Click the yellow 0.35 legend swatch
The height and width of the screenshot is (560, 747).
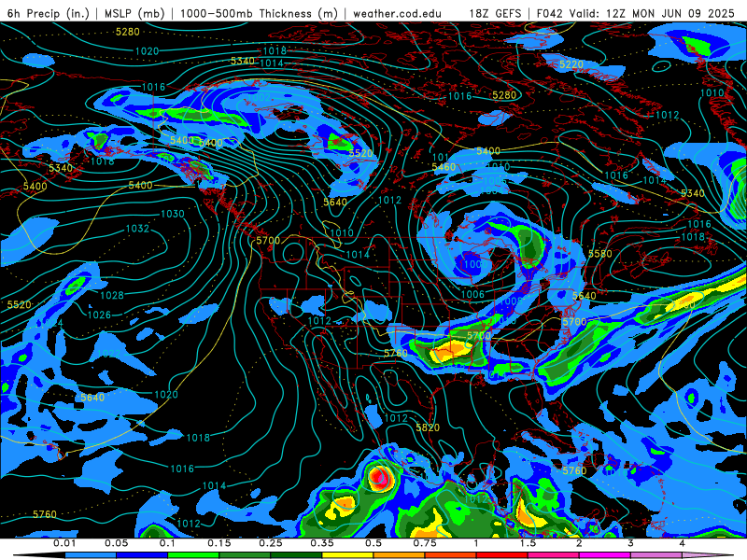click(x=347, y=555)
